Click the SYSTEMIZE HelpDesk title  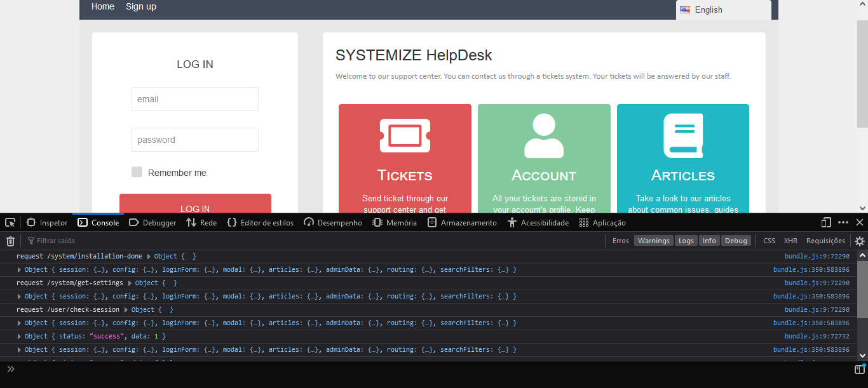414,55
